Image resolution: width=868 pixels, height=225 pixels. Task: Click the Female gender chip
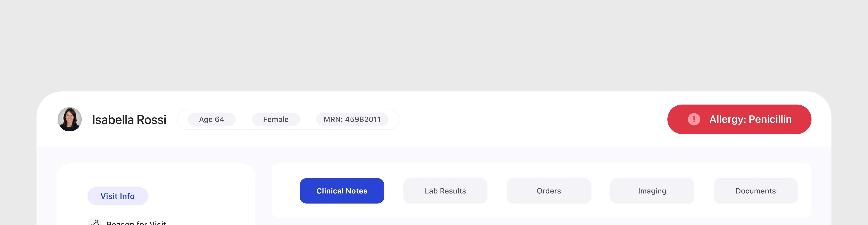(276, 119)
